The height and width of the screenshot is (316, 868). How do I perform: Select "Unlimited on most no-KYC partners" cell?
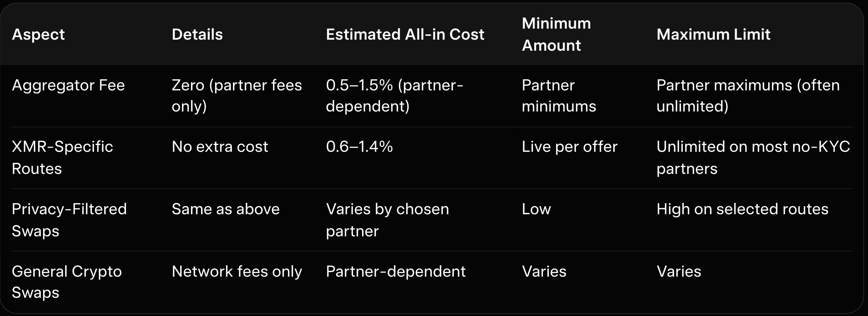[x=753, y=157]
